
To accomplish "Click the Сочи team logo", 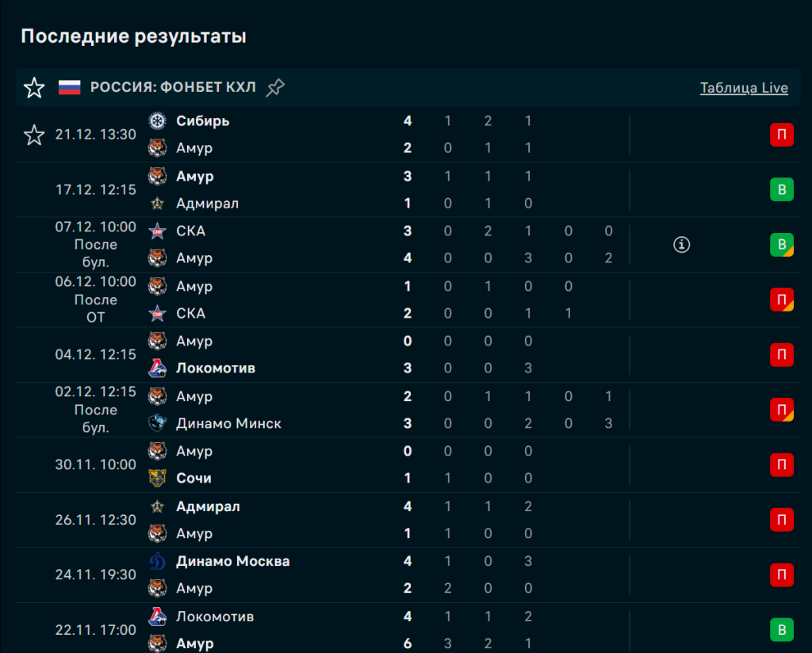I will [158, 478].
